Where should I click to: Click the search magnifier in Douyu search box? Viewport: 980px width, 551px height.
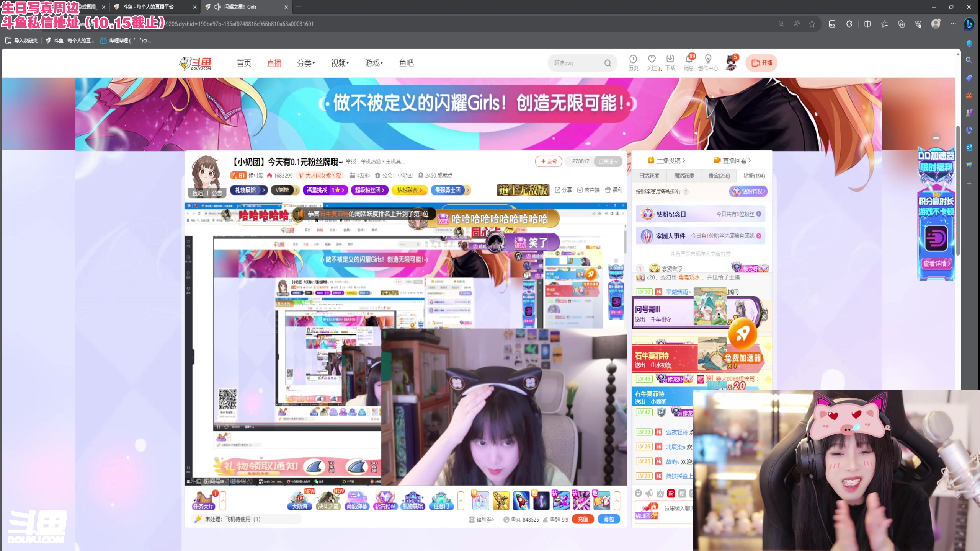608,63
